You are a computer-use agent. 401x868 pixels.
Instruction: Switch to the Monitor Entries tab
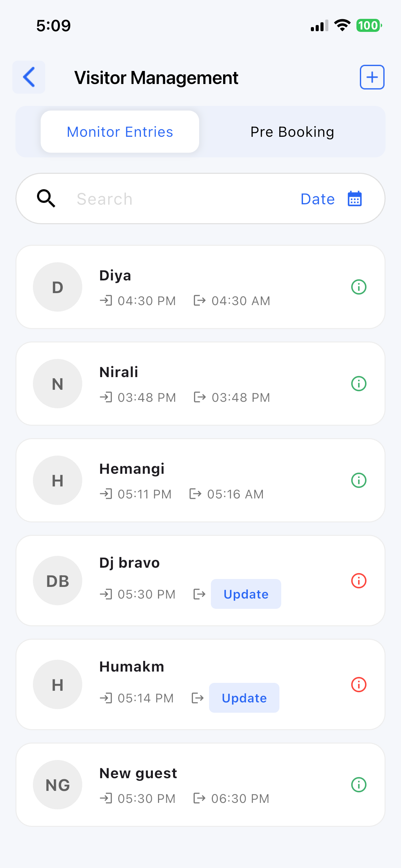click(120, 132)
